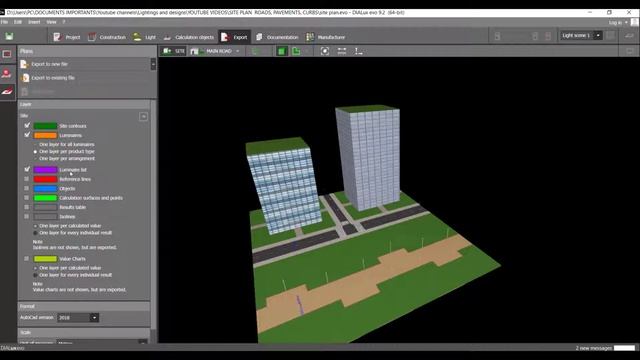Enable Isolines layer checkbox

click(27, 216)
